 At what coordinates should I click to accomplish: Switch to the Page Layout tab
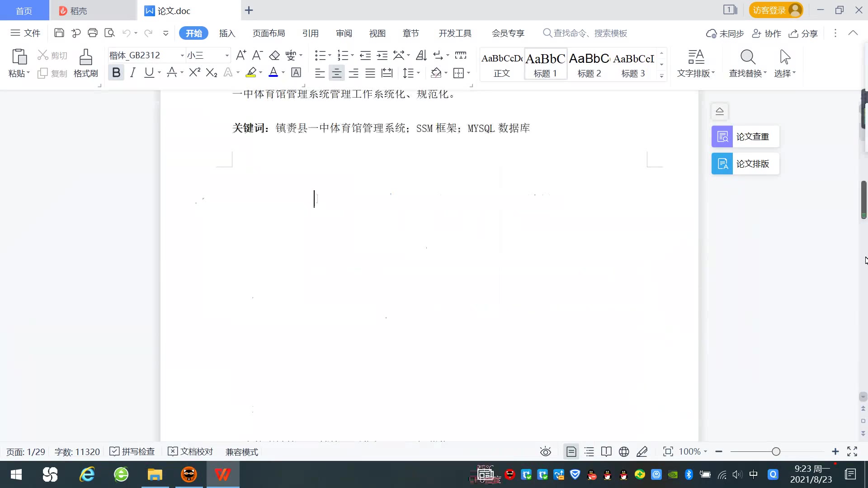(269, 33)
